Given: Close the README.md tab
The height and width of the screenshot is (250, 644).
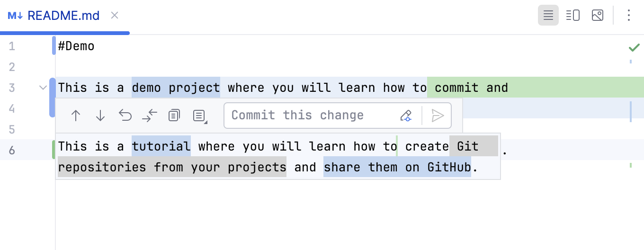Looking at the screenshot, I should 115,16.
